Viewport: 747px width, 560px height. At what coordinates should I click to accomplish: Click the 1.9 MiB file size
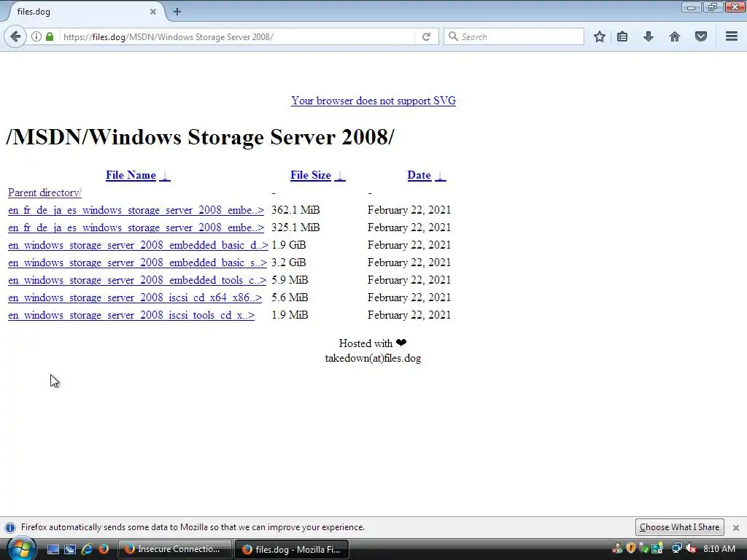[x=290, y=315]
